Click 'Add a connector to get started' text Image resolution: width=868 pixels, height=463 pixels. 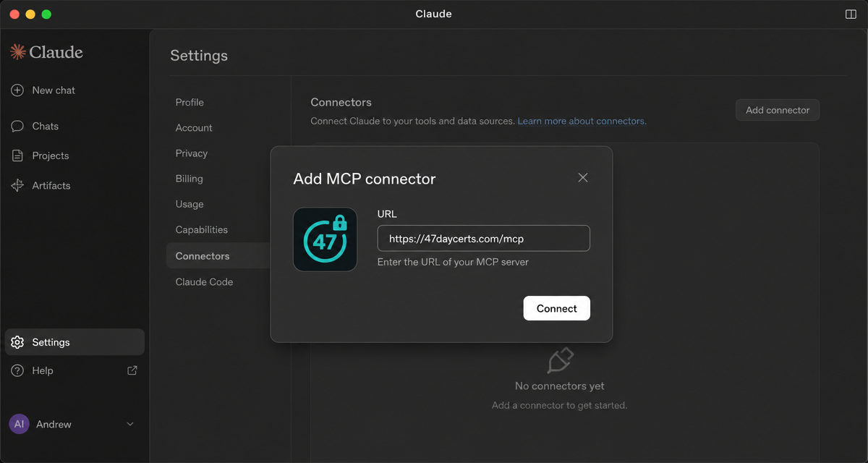[560, 405]
